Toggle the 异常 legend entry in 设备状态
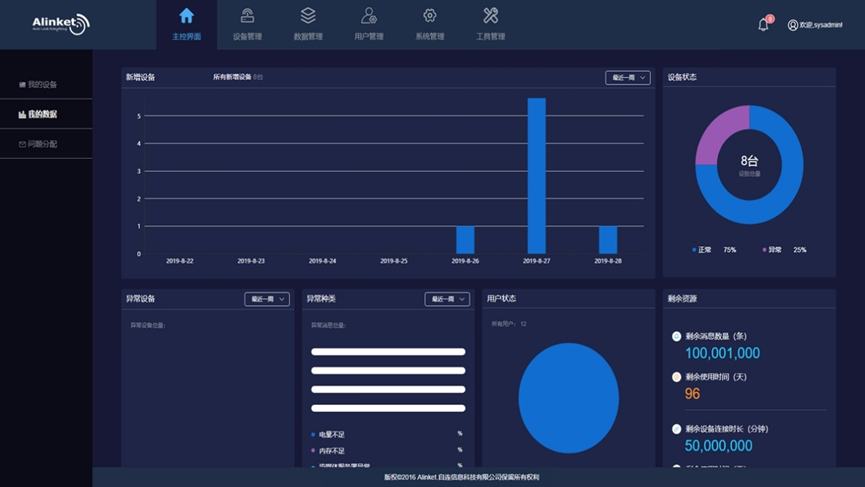Viewport: 865px width, 487px height. [772, 250]
